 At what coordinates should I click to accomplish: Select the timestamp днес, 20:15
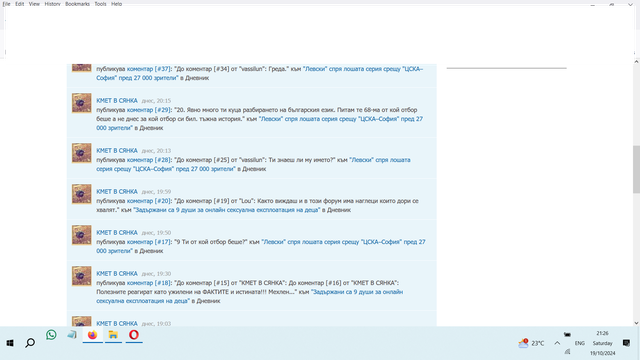pyautogui.click(x=156, y=101)
